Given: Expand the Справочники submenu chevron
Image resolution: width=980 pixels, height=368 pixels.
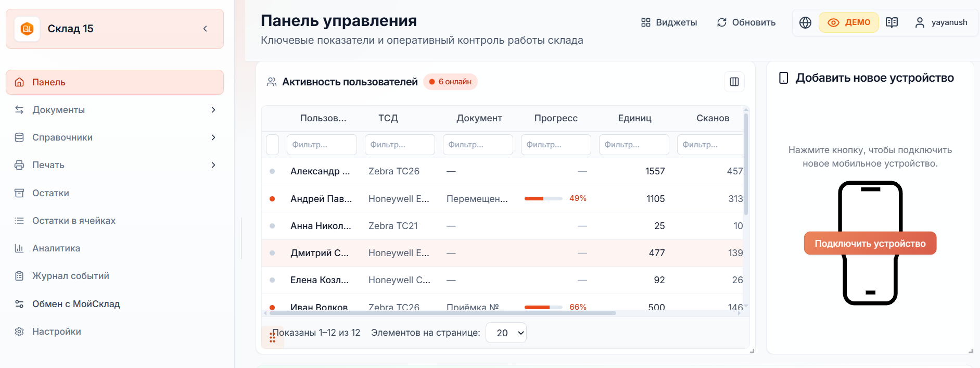Looking at the screenshot, I should 213,137.
